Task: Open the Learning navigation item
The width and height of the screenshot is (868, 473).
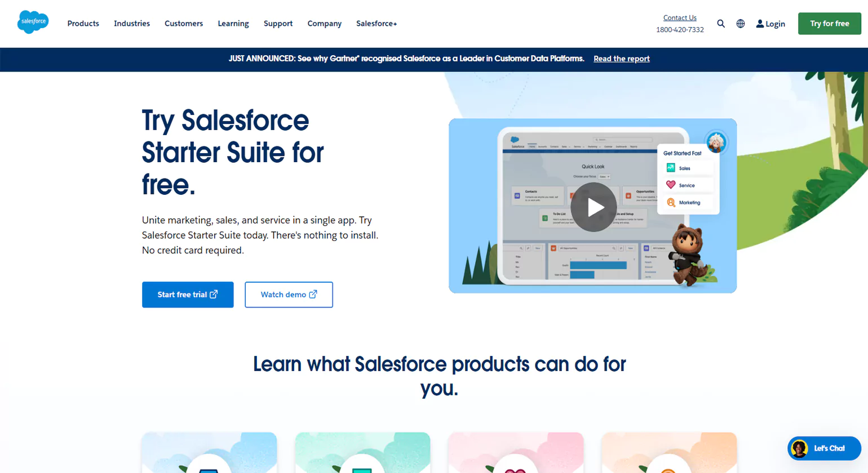Action: (x=233, y=24)
